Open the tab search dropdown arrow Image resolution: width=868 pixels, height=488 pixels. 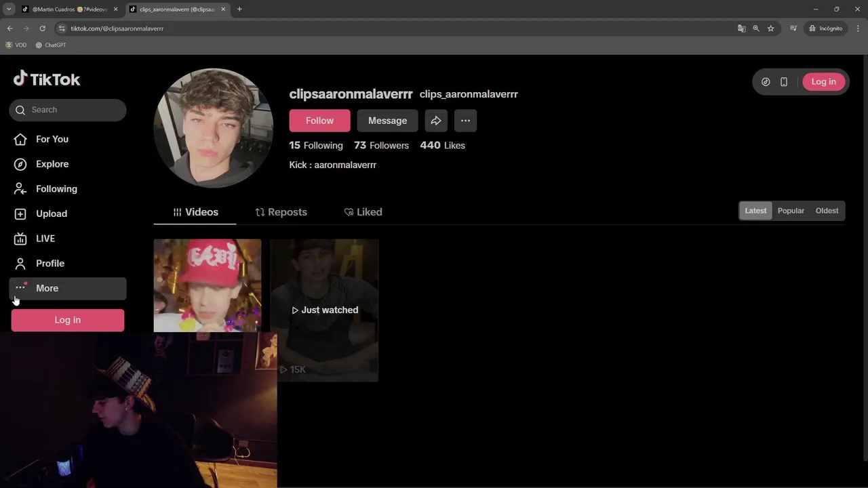click(9, 9)
